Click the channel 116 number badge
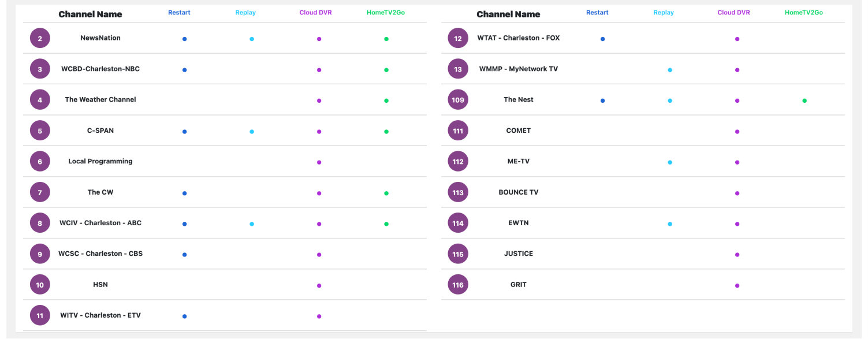This screenshot has width=868, height=339. click(458, 285)
